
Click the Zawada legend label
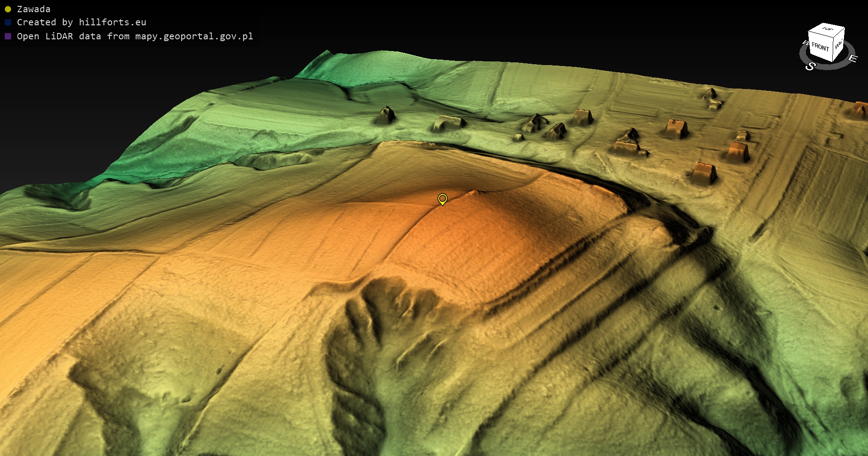pyautogui.click(x=33, y=9)
